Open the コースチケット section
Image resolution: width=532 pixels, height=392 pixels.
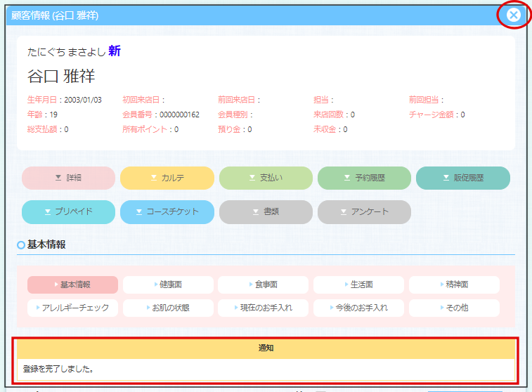point(167,211)
